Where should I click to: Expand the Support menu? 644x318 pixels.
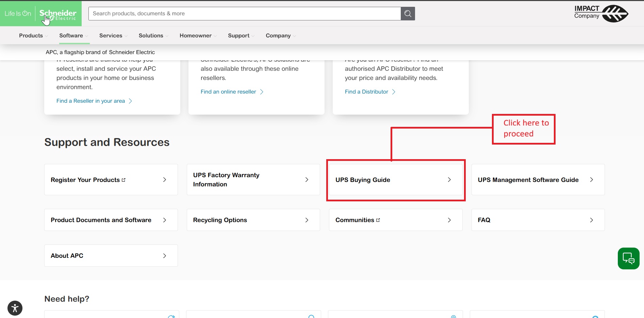tap(241, 36)
